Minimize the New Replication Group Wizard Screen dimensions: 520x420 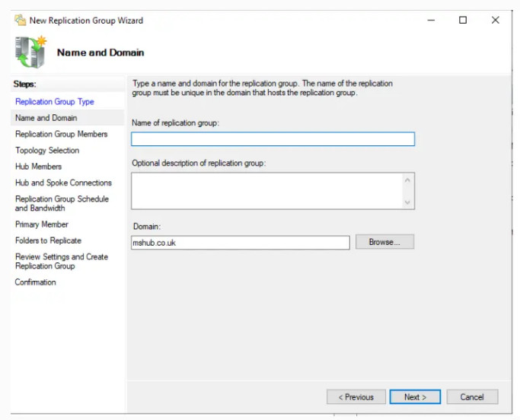(x=431, y=21)
